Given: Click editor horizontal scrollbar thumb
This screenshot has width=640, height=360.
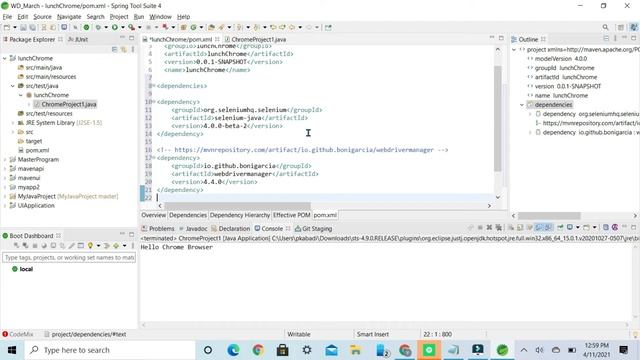Looking at the screenshot, I should [x=237, y=206].
